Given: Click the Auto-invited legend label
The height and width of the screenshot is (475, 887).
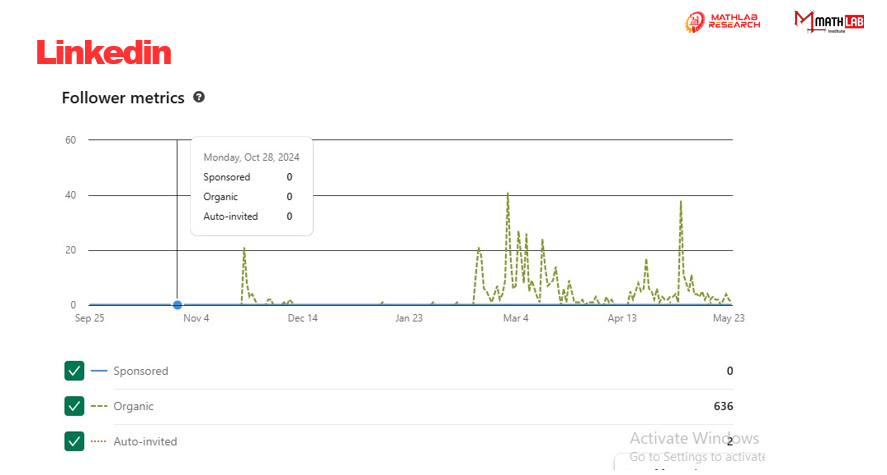Looking at the screenshot, I should 145,441.
